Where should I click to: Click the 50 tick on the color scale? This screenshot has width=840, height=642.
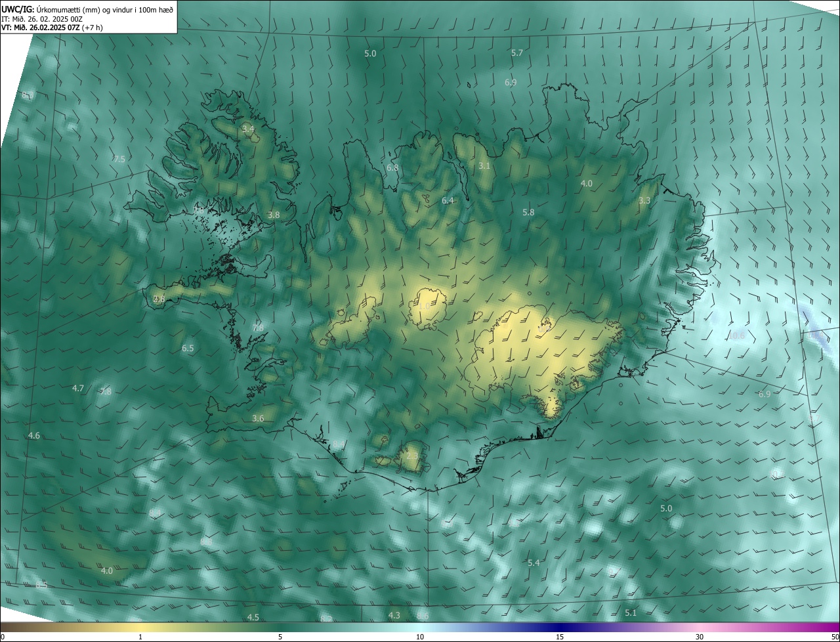point(835,637)
